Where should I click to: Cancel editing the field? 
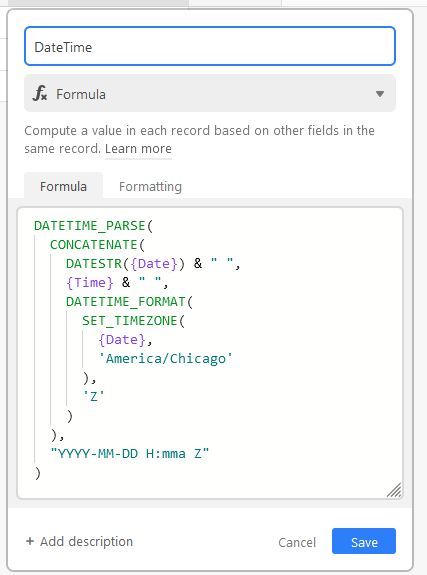coord(297,542)
